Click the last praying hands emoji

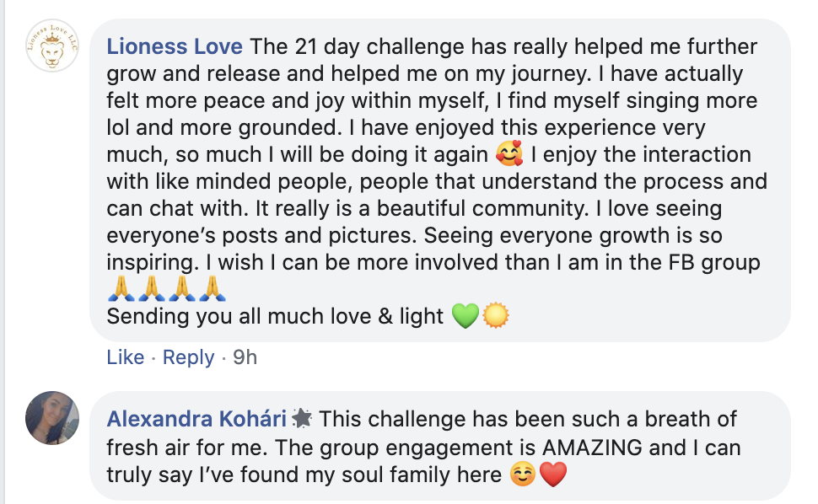[213, 289]
